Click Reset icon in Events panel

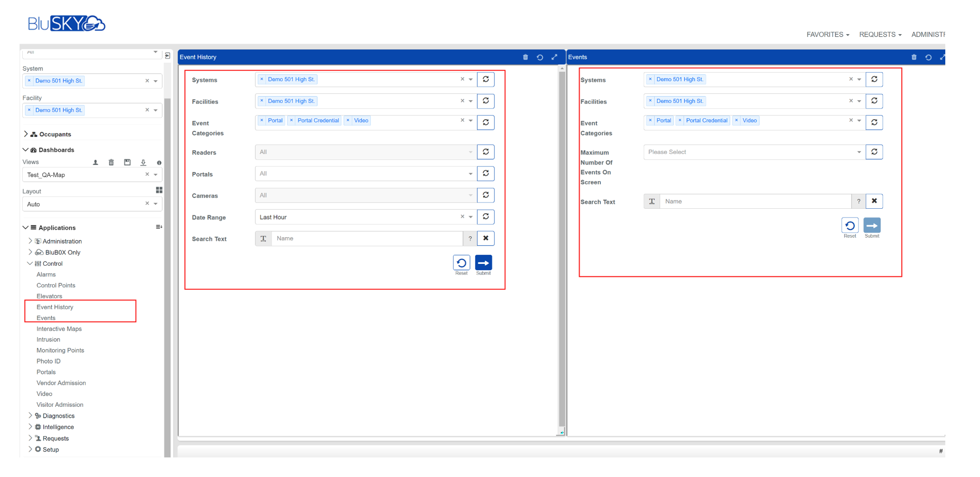click(850, 226)
